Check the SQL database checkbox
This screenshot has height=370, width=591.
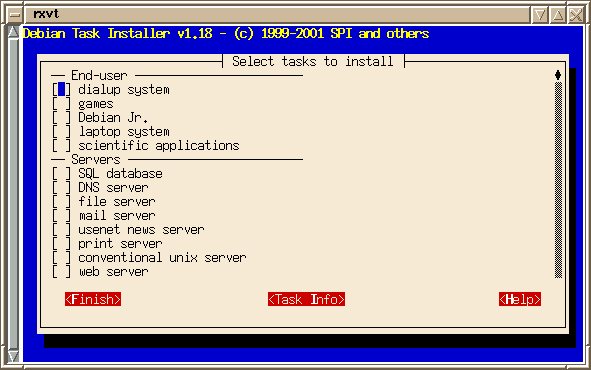[61, 174]
